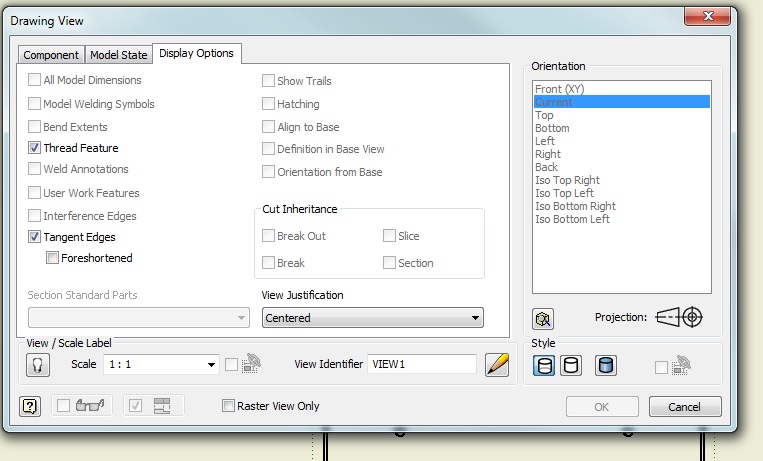
Task: Toggle the Align to Base checkbox
Action: coord(268,127)
